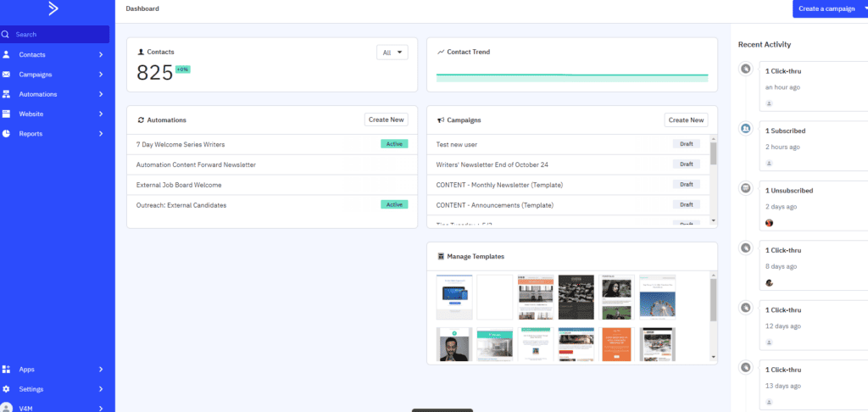Screen dimensions: 868x412
Task: Click the ActiveCampaign logo icon
Action: tap(53, 8)
